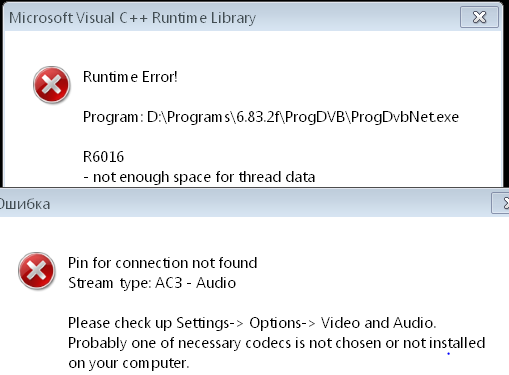This screenshot has height=375, width=509.
Task: Click the word Settings-> in the hint
Action: [x=210, y=323]
